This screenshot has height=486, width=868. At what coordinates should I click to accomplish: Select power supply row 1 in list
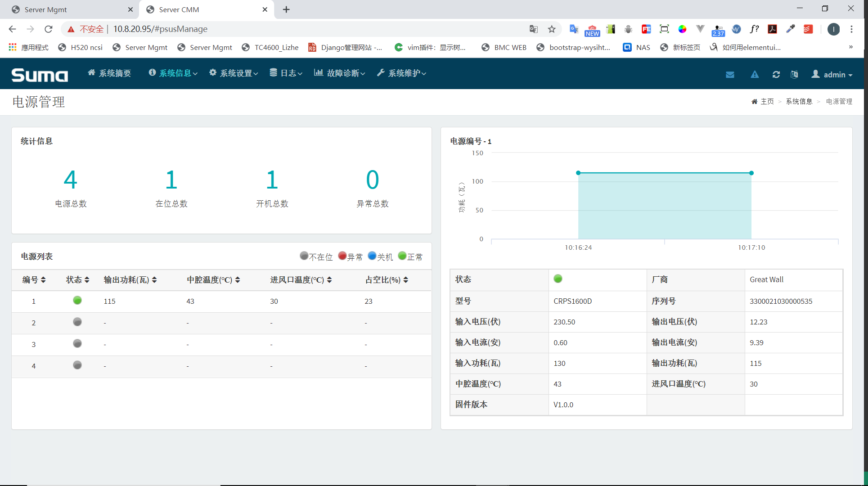(221, 301)
